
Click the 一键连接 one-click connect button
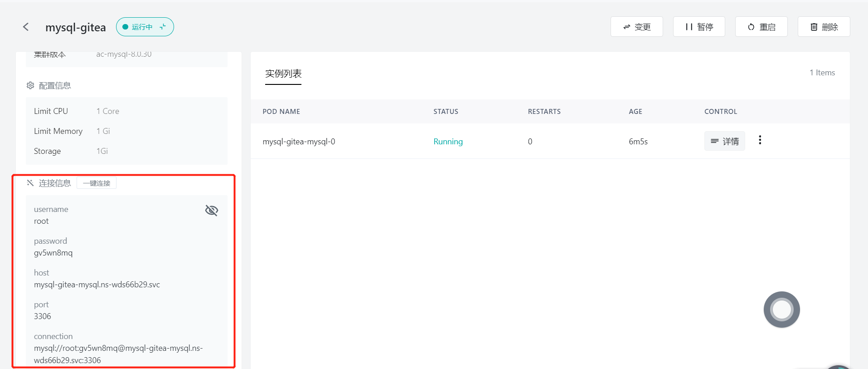(97, 183)
